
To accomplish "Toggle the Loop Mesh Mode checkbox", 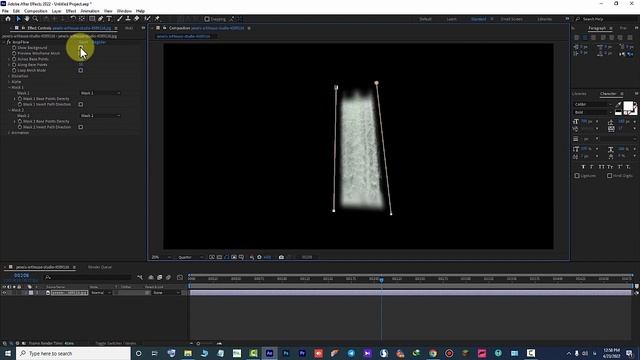I will pyautogui.click(x=81, y=70).
